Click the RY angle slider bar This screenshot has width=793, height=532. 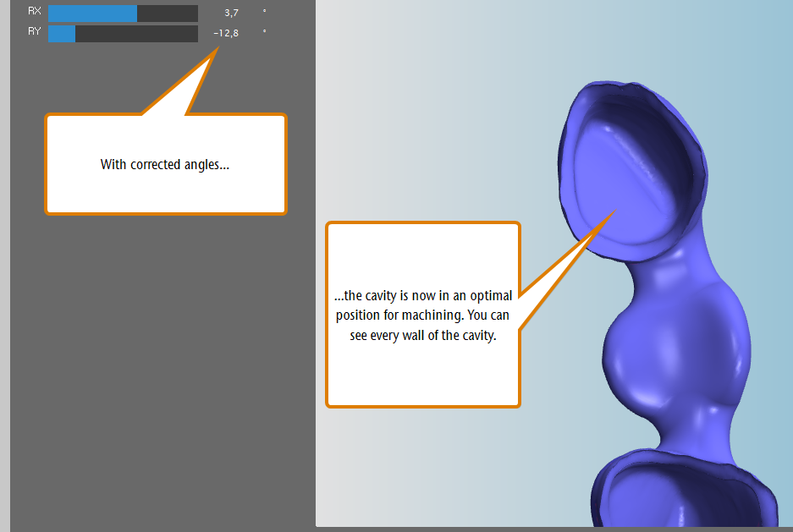[123, 34]
